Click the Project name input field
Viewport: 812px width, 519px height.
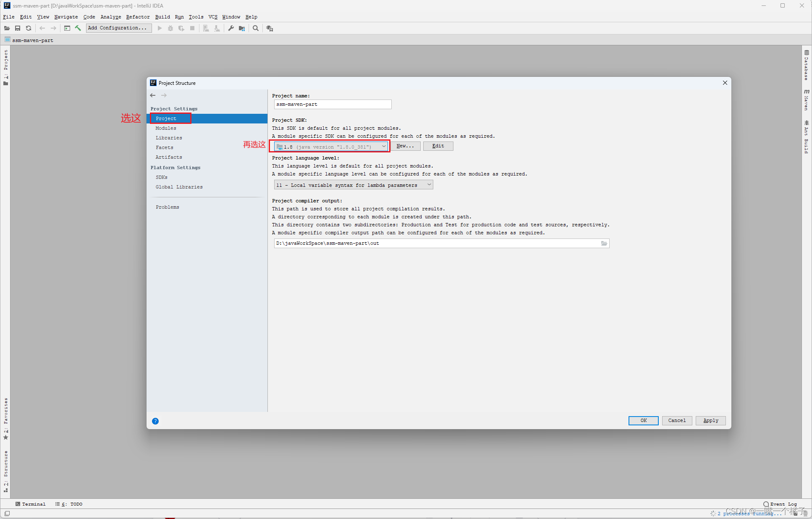click(x=333, y=105)
